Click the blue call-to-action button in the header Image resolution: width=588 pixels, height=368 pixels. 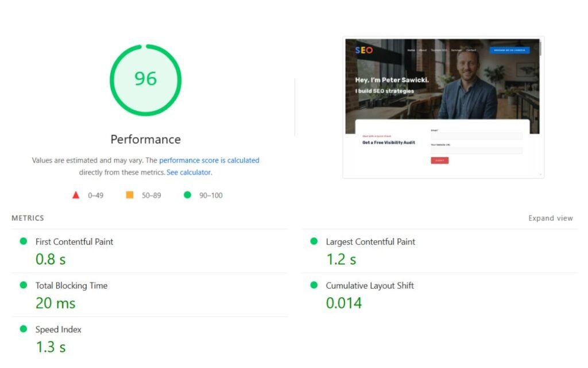(510, 50)
